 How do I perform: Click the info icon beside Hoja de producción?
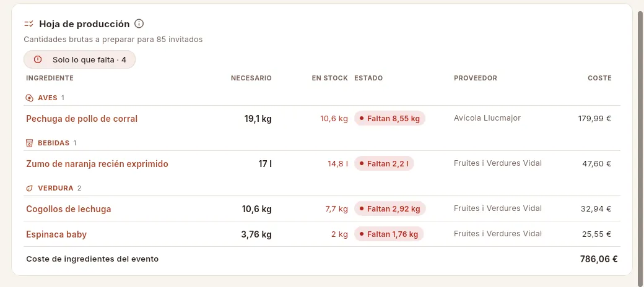(139, 24)
